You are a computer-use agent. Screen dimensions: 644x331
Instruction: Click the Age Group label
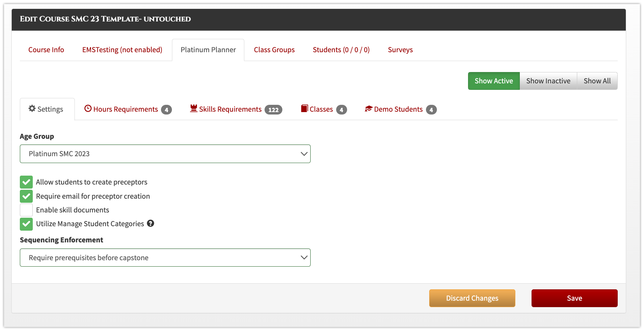[x=37, y=136]
